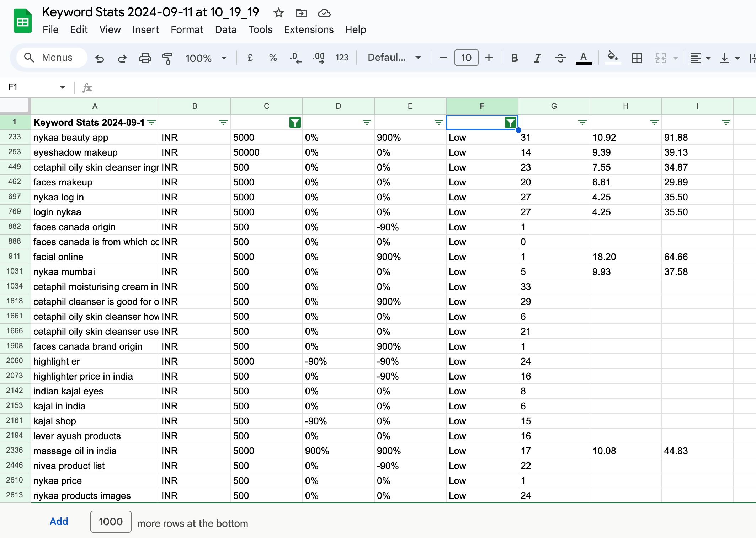Open column A filter button

point(151,123)
